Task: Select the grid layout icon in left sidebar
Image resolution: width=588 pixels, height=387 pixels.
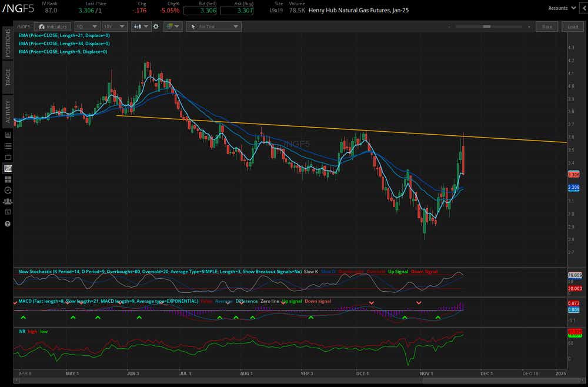Action: [x=8, y=179]
